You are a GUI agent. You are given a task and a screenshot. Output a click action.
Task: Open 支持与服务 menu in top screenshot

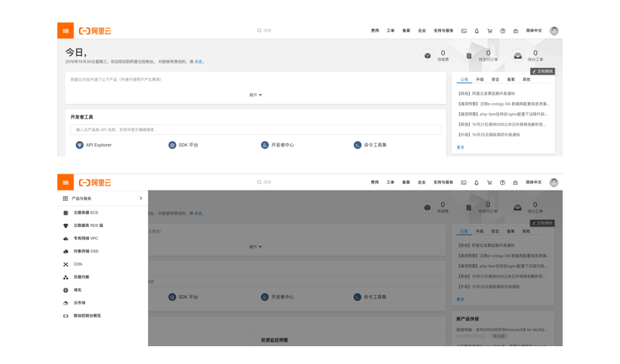point(443,31)
